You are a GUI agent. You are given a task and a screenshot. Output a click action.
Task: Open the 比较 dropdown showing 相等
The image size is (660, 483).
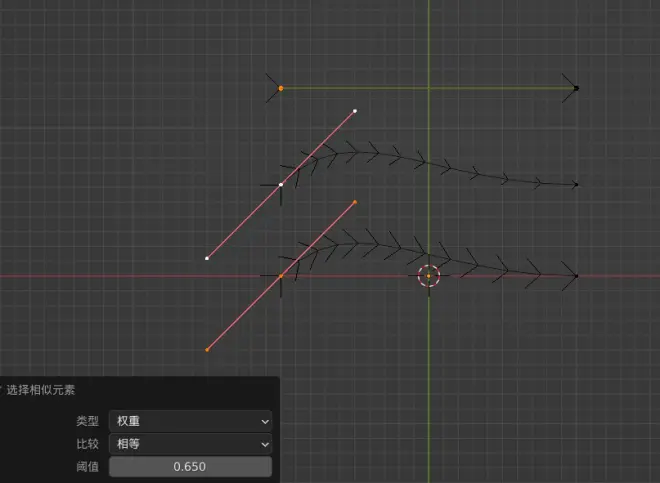(191, 443)
